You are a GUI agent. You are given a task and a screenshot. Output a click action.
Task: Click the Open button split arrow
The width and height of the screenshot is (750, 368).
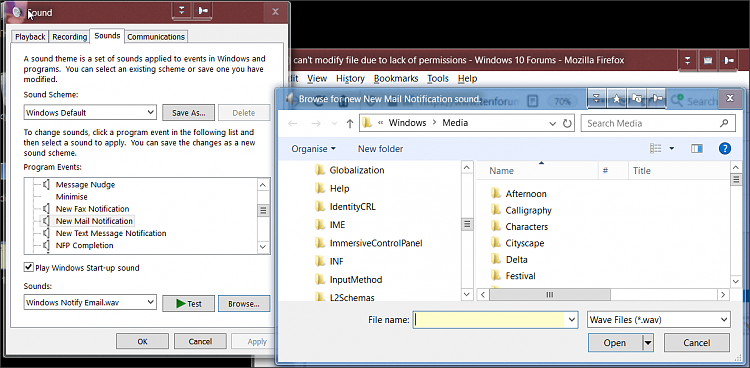coord(648,343)
